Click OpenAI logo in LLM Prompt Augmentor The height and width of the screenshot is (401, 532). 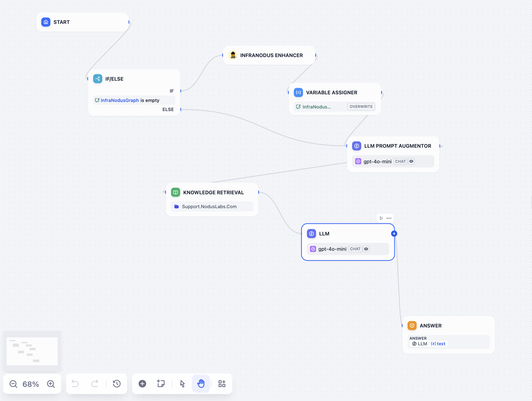(358, 161)
